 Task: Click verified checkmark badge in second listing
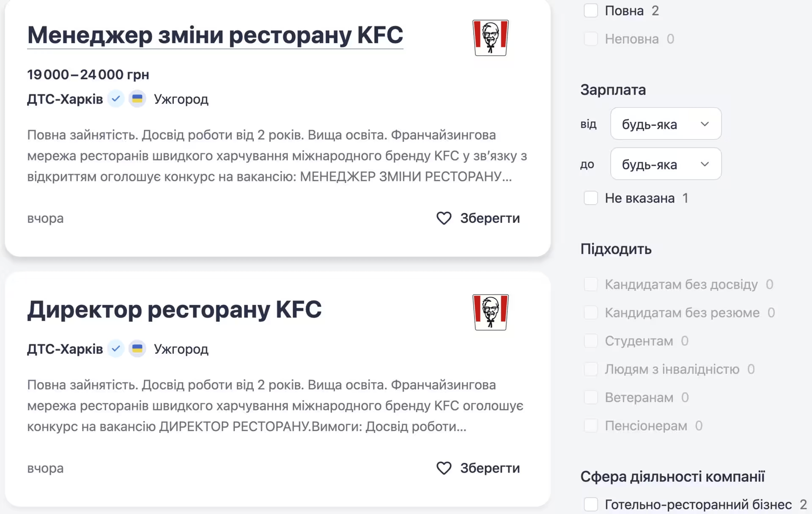click(x=115, y=349)
